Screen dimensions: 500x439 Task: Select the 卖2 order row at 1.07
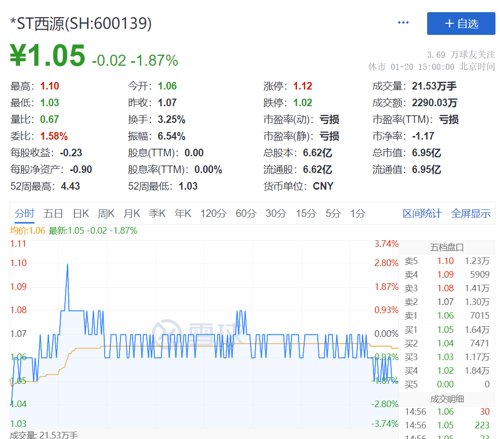pyautogui.click(x=447, y=302)
